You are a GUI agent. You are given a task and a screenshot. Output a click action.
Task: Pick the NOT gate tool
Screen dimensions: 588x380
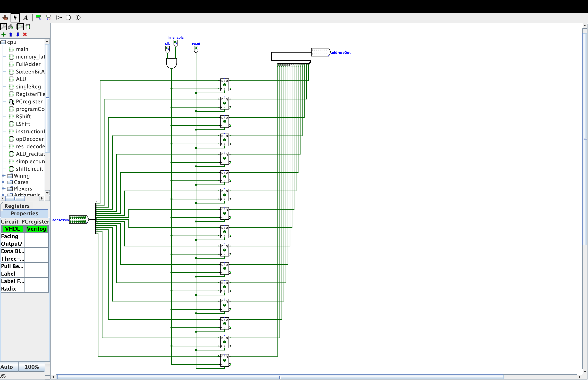click(59, 18)
